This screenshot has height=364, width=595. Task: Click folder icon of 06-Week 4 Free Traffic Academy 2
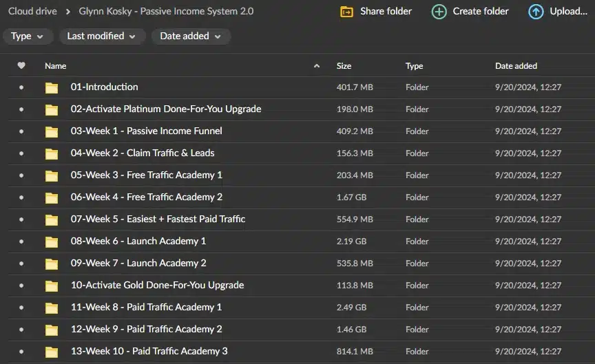pyautogui.click(x=52, y=197)
